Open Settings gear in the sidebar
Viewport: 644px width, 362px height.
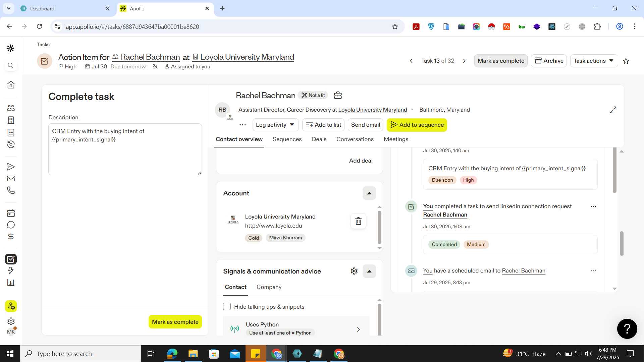11,321
